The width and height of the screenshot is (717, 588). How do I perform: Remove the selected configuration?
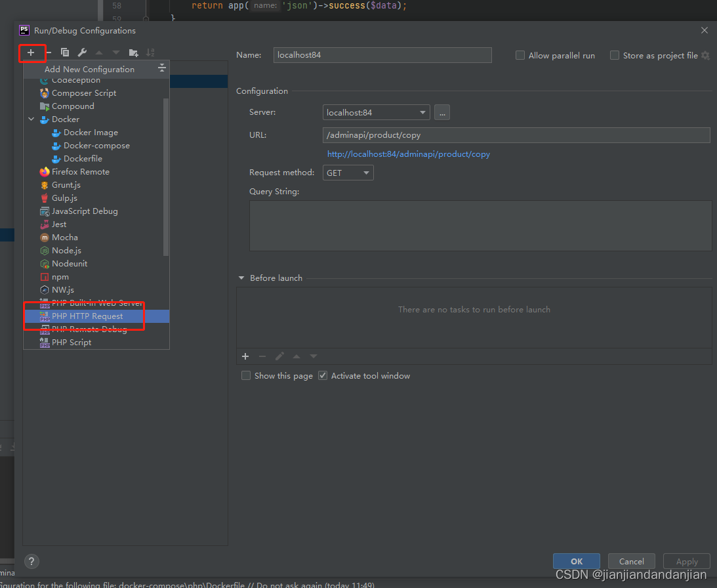tap(48, 52)
